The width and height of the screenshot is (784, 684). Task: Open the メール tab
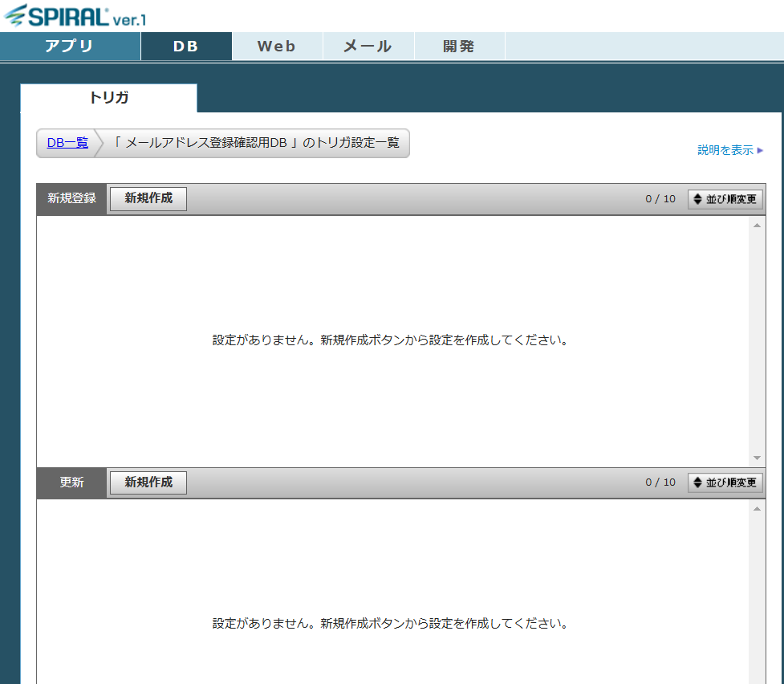(x=368, y=47)
